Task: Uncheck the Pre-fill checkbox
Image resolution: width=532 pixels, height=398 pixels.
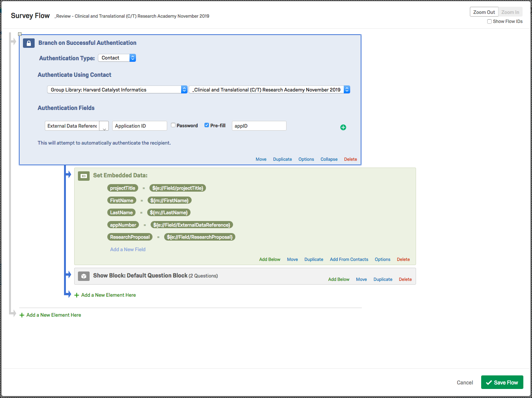Action: pyautogui.click(x=207, y=125)
